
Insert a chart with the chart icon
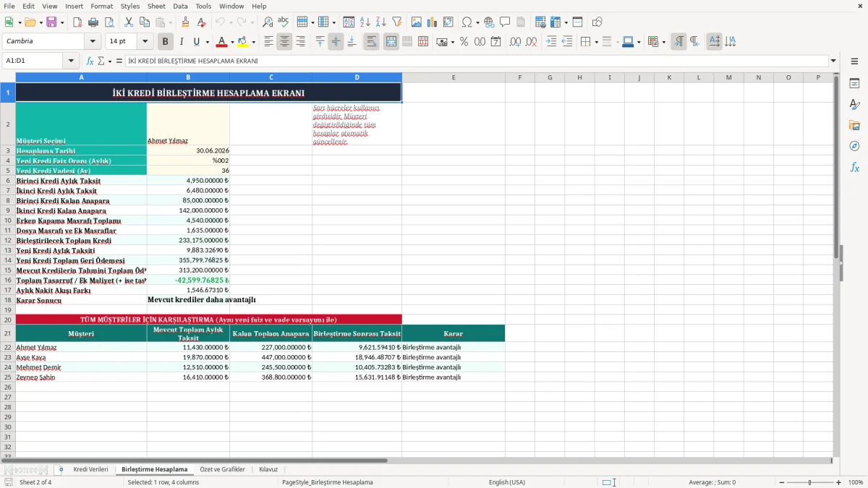[x=433, y=22]
